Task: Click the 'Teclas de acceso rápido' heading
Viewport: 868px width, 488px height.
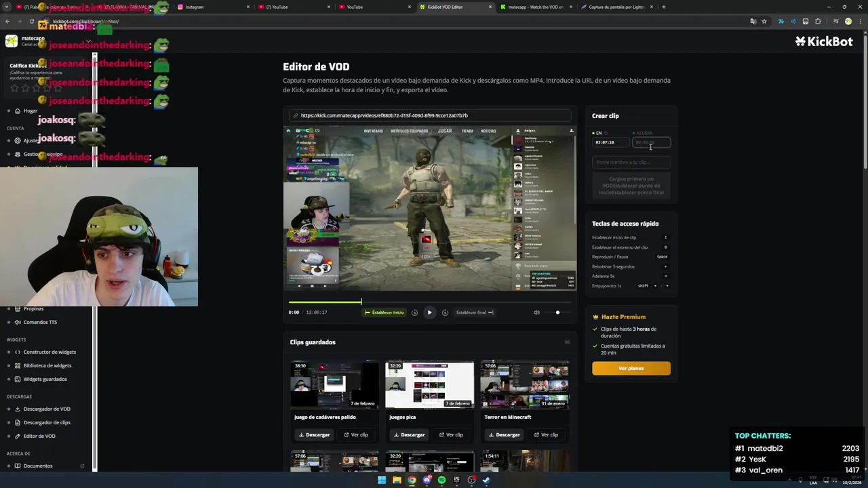Action: pyautogui.click(x=625, y=224)
